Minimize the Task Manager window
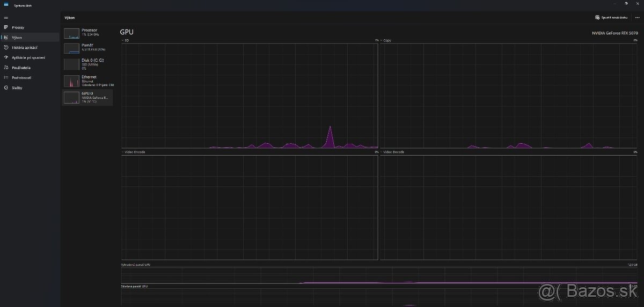 coord(614,4)
